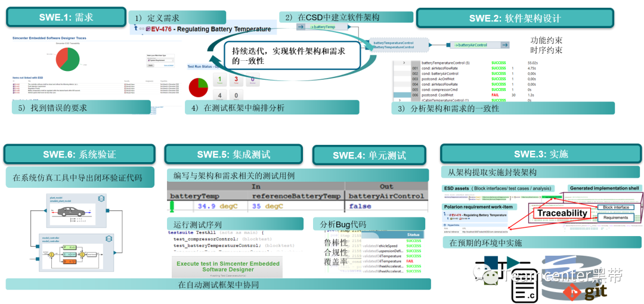Image resolution: width=644 pixels, height=304 pixels.
Task: Click Simcenter Embedded Software Designer Traces heading
Action: 49,38
